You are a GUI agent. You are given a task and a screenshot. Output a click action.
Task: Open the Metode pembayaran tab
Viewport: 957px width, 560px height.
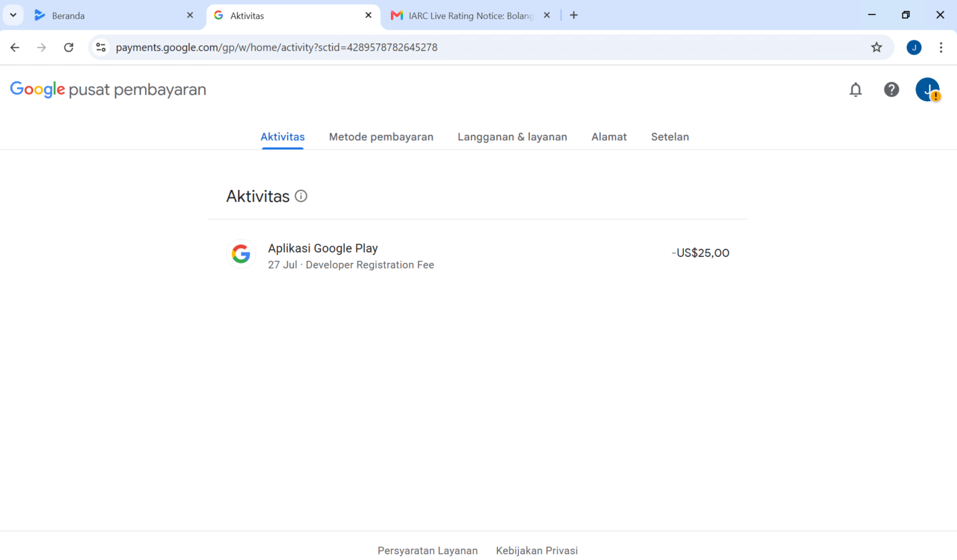click(x=381, y=137)
